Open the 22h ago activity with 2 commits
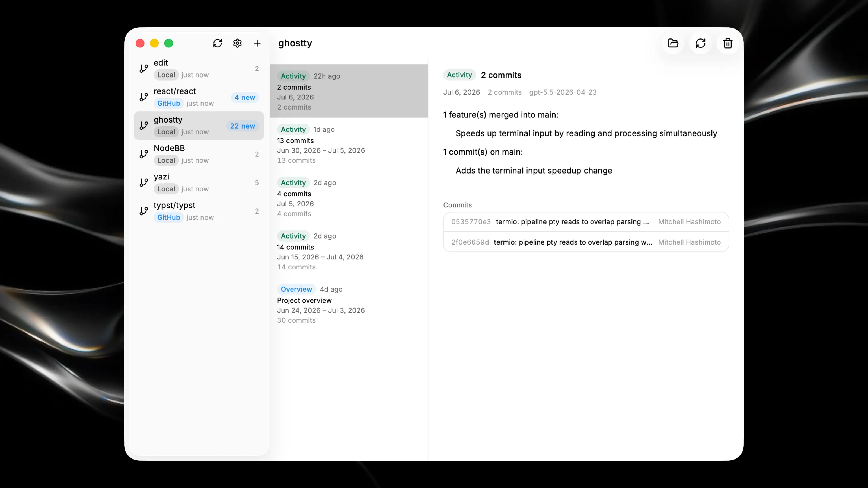Screen dimensions: 868x488 click(x=348, y=91)
